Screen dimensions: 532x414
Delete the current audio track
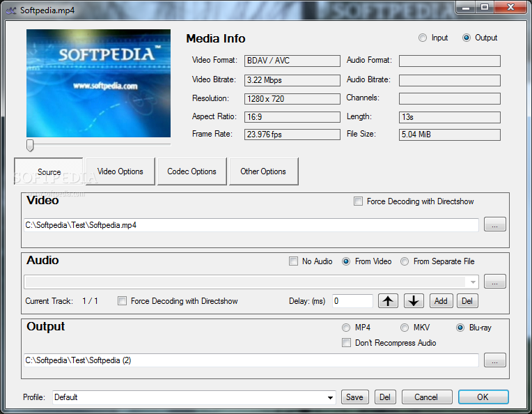click(467, 301)
